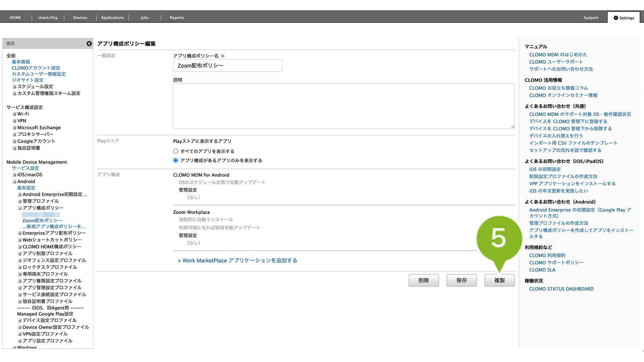Open the 基本情報 link under 全般

click(x=21, y=62)
